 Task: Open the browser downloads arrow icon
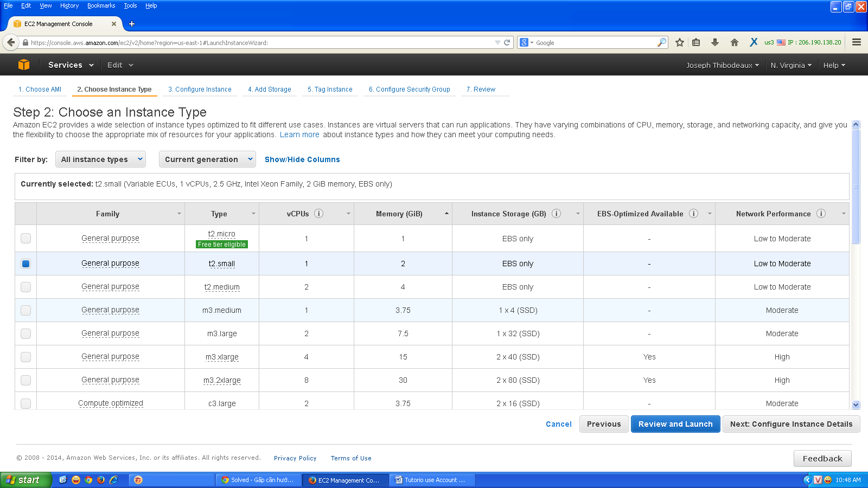click(x=715, y=42)
